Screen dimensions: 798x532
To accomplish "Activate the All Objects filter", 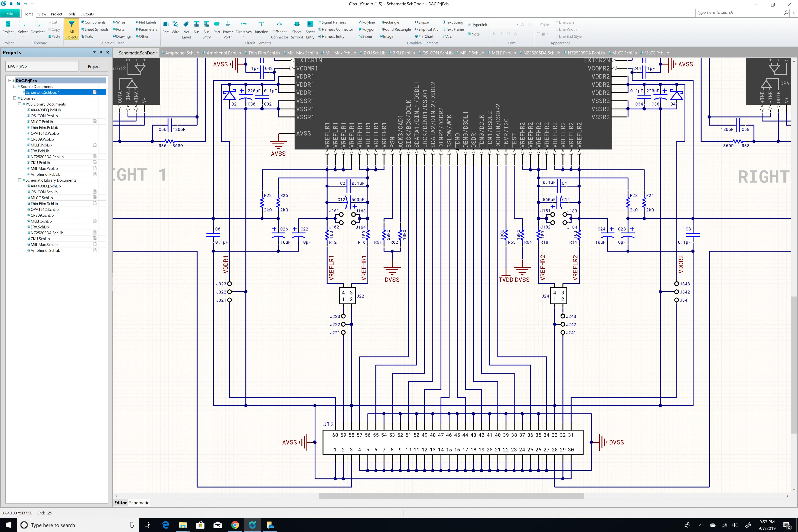I will 72,30.
